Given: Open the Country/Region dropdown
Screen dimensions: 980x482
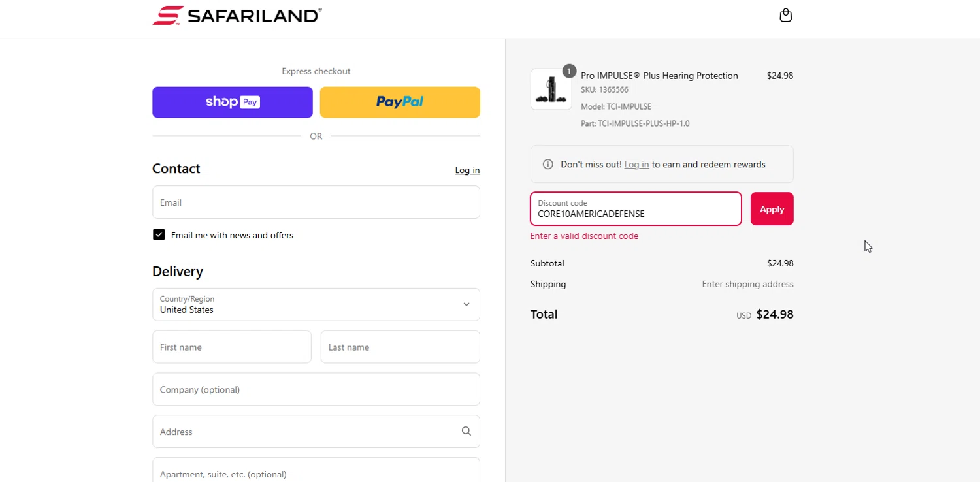Looking at the screenshot, I should click(x=316, y=304).
